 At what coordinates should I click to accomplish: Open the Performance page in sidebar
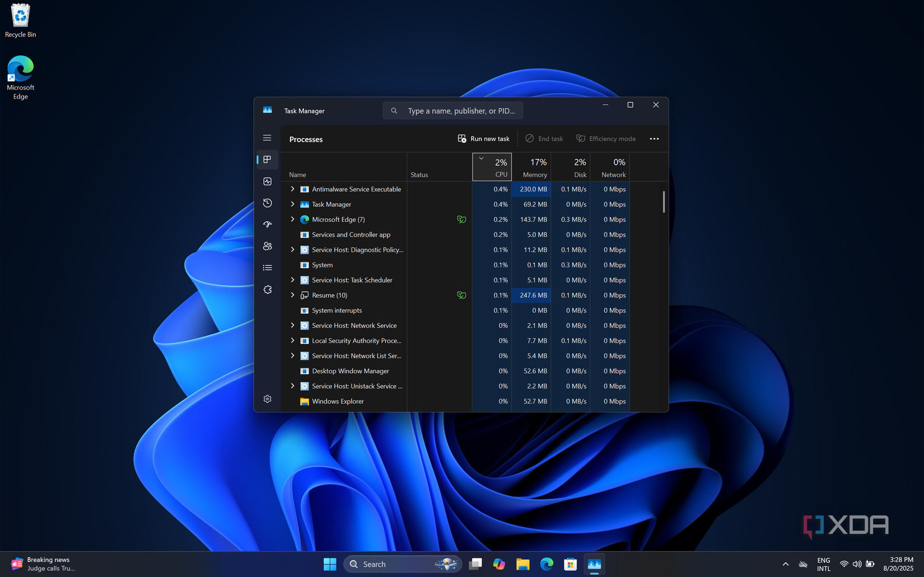[267, 181]
